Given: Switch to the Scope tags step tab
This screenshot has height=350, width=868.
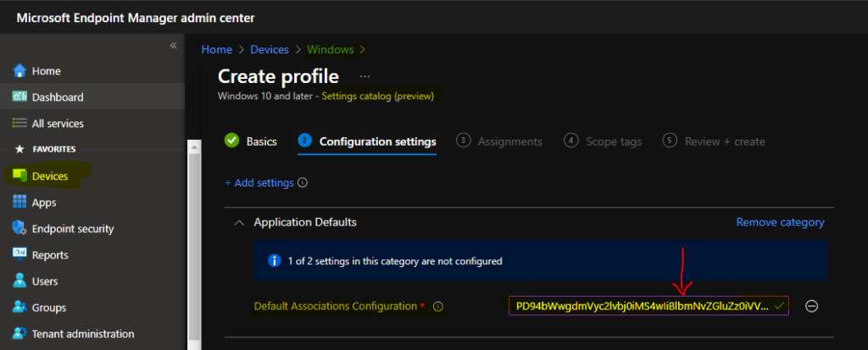Looking at the screenshot, I should point(603,142).
